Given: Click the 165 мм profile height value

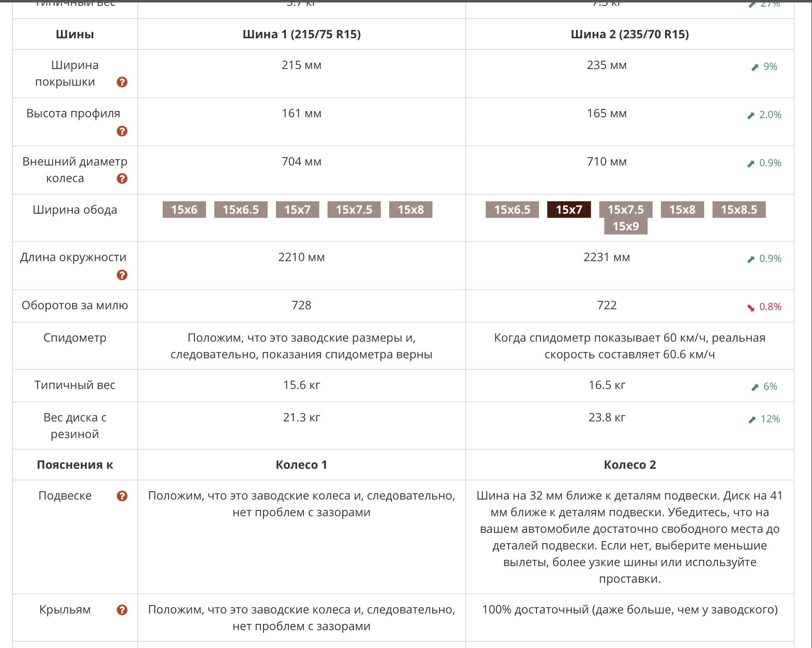Looking at the screenshot, I should (x=607, y=114).
